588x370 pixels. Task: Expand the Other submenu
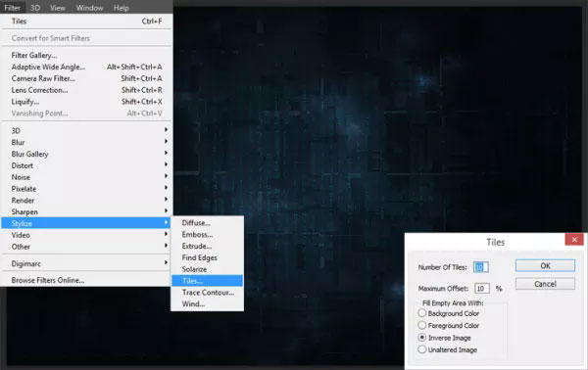click(86, 247)
